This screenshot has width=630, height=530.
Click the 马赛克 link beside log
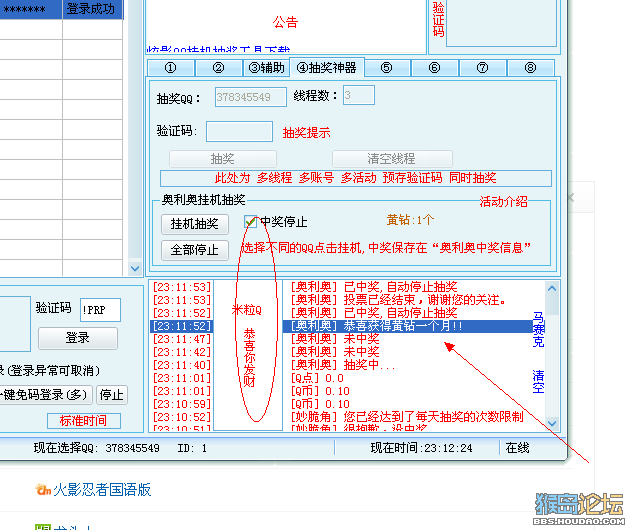pyautogui.click(x=538, y=329)
